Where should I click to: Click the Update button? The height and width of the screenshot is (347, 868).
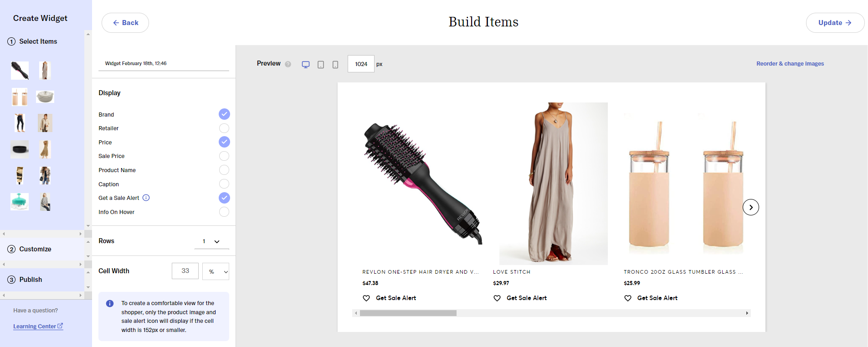pos(835,23)
